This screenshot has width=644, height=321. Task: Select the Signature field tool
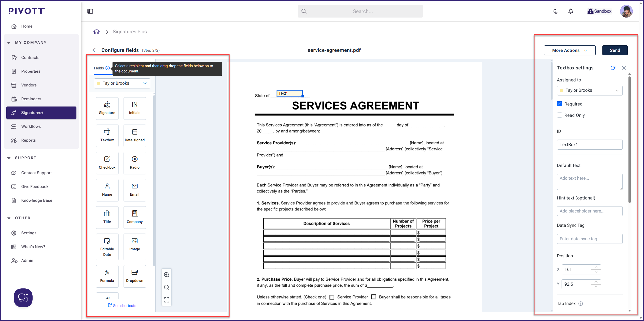(107, 108)
